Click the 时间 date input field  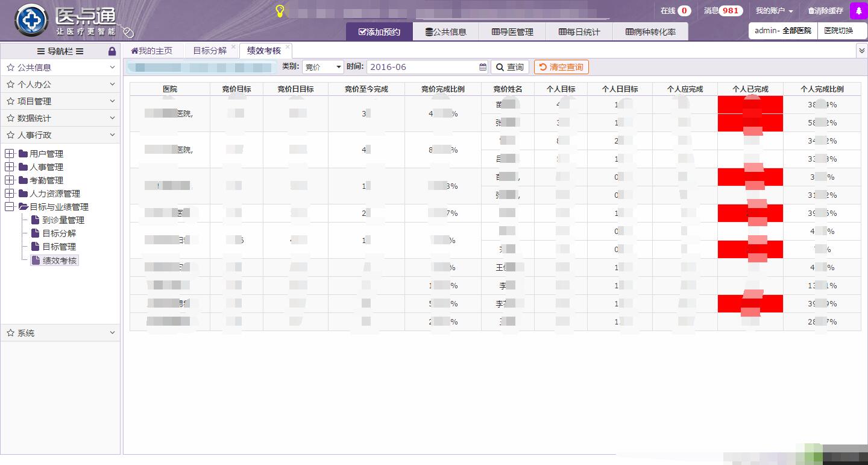click(x=422, y=67)
